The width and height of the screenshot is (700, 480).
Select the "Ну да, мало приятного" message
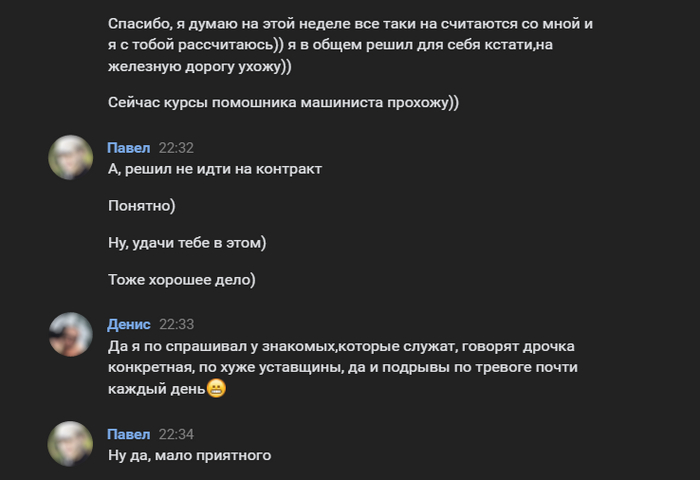tap(190, 456)
